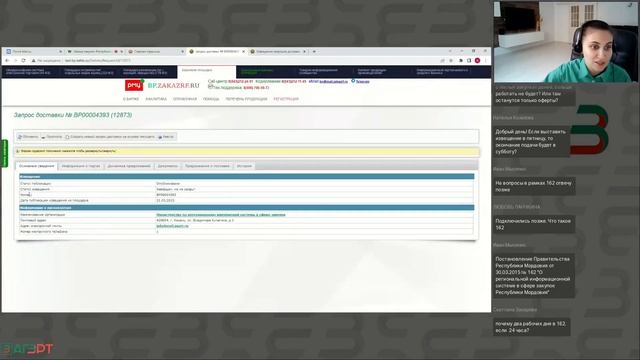Click the green vertical side tab on left edge

pyautogui.click(x=4, y=153)
